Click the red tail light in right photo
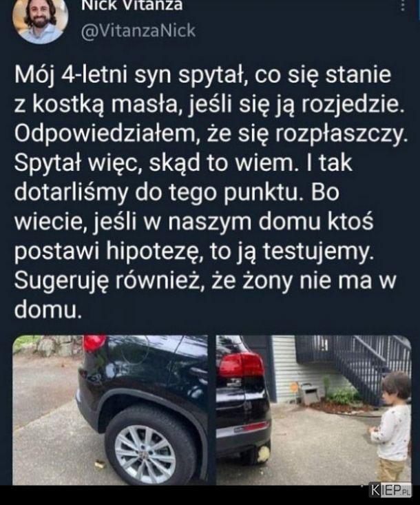The width and height of the screenshot is (420, 505). pyautogui.click(x=242, y=365)
